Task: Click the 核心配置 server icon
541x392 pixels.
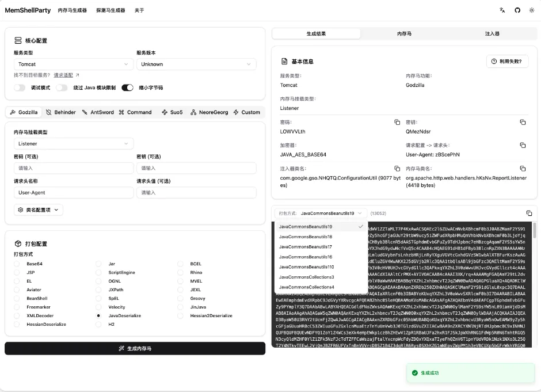Action: 18,40
